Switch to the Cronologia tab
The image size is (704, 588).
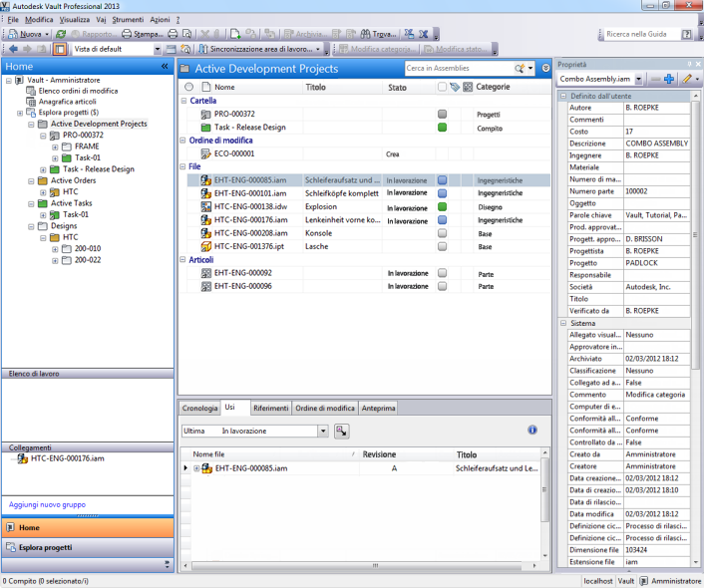[x=199, y=408]
